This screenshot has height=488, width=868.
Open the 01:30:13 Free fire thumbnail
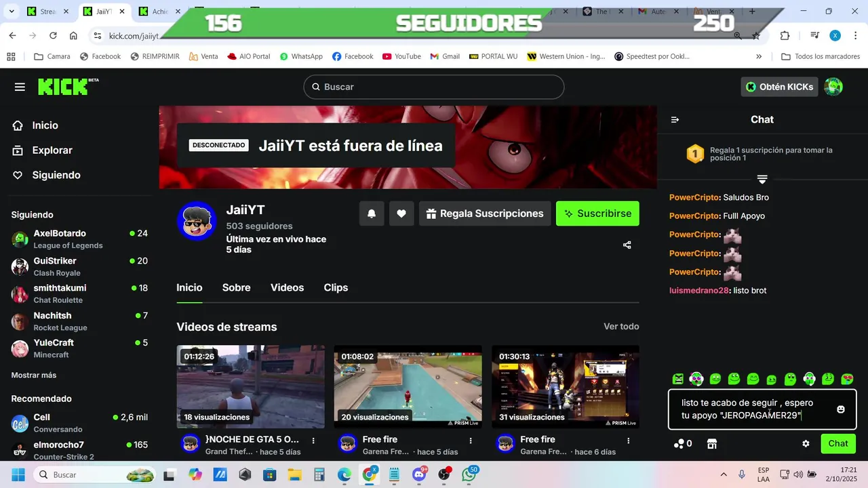565,387
